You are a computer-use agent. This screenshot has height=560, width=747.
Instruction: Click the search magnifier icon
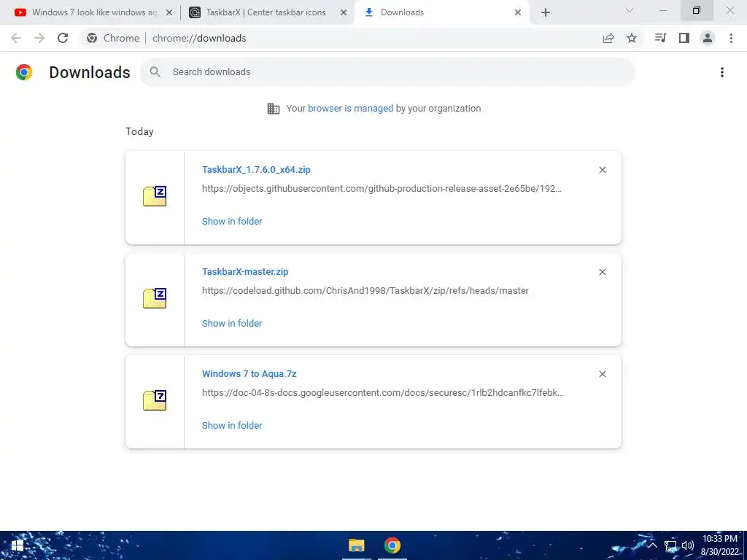[x=155, y=72]
